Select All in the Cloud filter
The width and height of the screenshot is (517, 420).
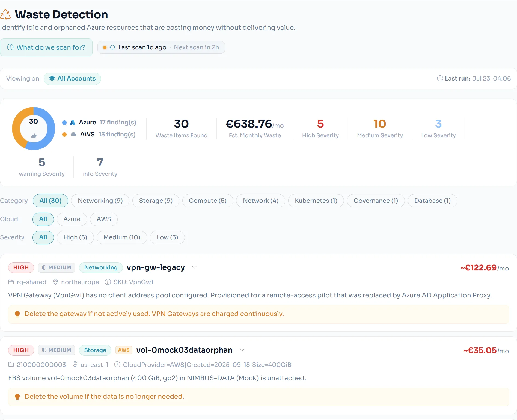(x=43, y=219)
